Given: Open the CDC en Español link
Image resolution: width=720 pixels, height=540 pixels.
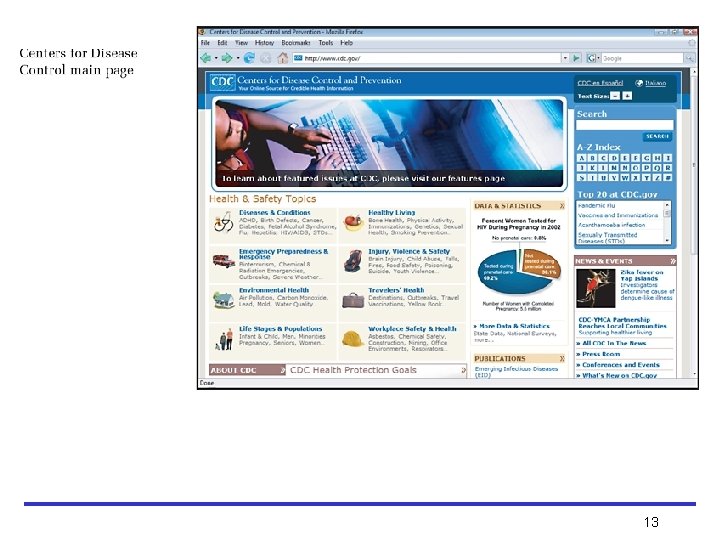Looking at the screenshot, I should (x=600, y=83).
